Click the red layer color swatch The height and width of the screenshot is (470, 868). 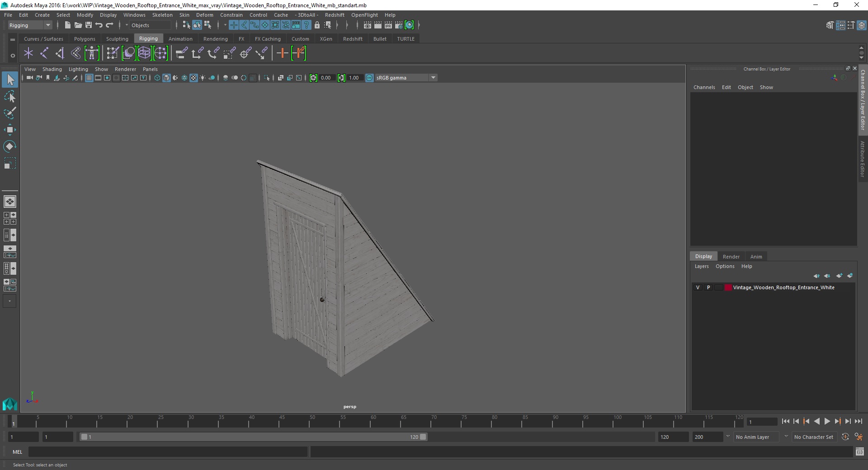728,287
